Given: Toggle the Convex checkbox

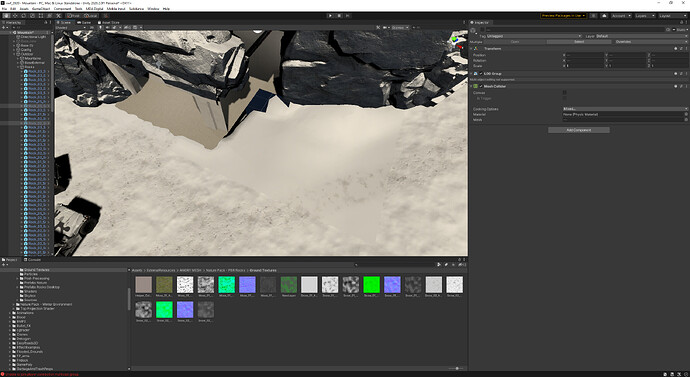Looking at the screenshot, I should coord(565,93).
